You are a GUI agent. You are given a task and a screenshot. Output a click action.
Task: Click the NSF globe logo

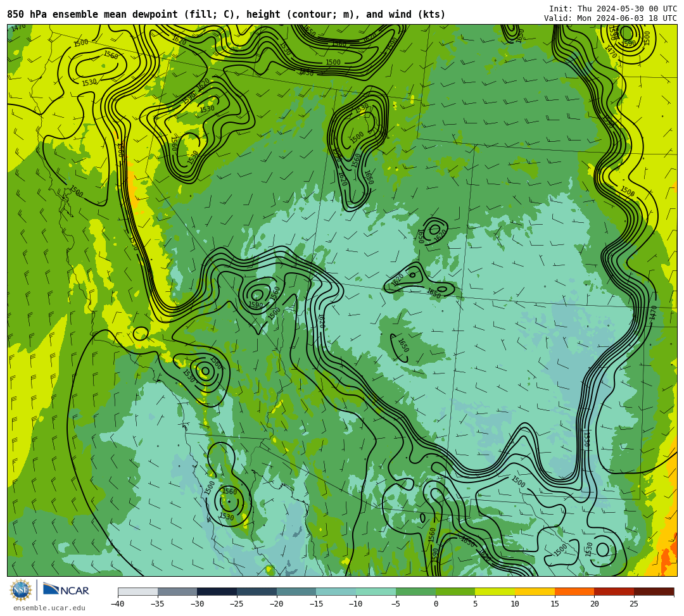point(21,590)
